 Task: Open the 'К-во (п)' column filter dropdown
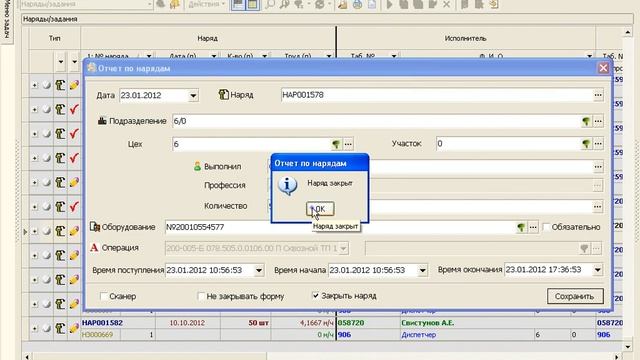(x=264, y=56)
